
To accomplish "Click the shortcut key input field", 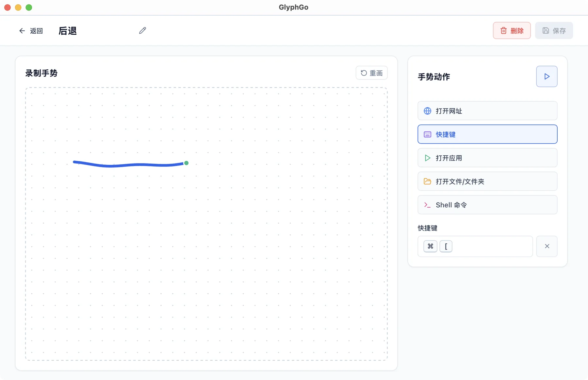I will [475, 246].
